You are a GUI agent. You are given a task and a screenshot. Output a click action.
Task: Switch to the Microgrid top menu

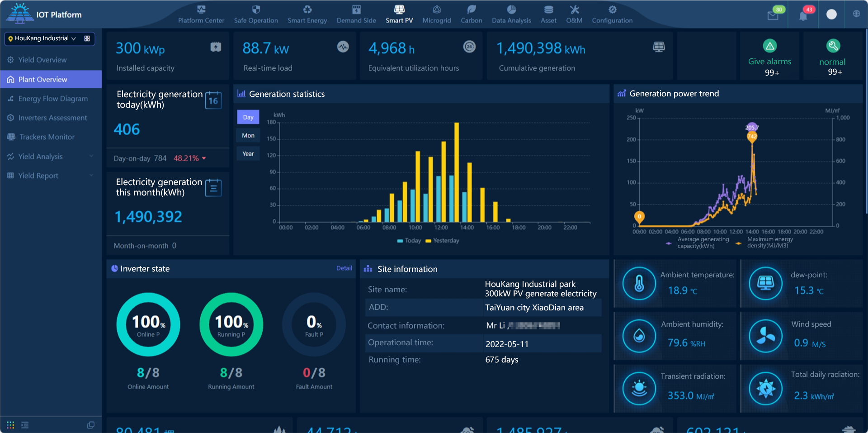pyautogui.click(x=436, y=14)
